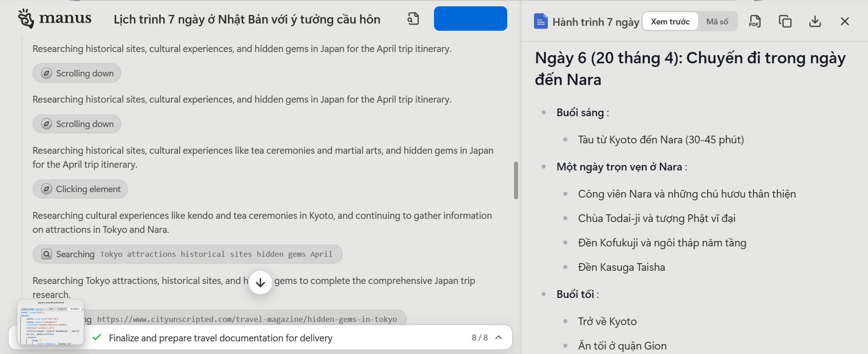Screen dimensions: 868x354
Task: Download the itinerary document
Action: (x=815, y=21)
